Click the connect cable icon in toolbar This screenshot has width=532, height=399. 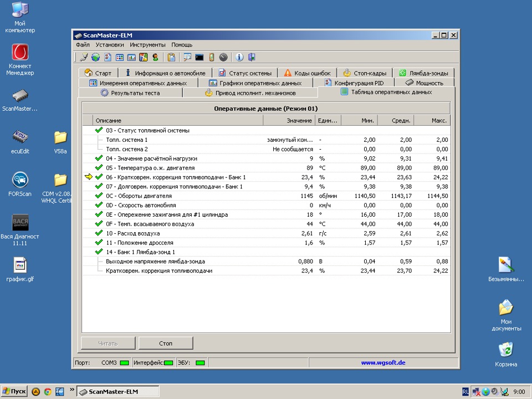coord(84,57)
